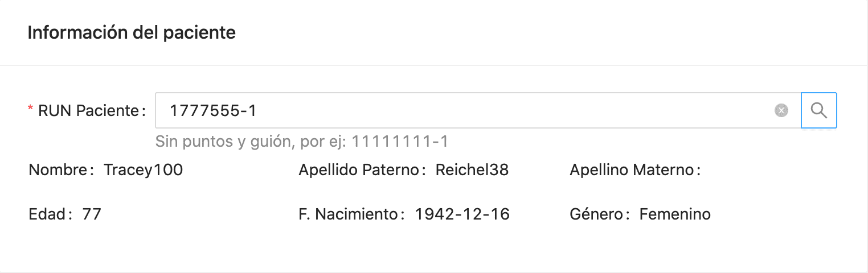The width and height of the screenshot is (868, 273).
Task: Click the 'Género' label
Action: click(599, 214)
